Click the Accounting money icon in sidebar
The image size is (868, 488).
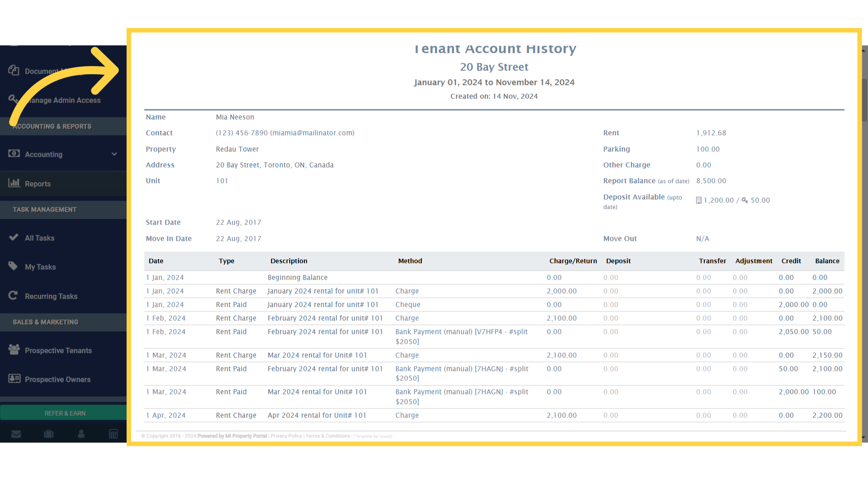click(14, 154)
